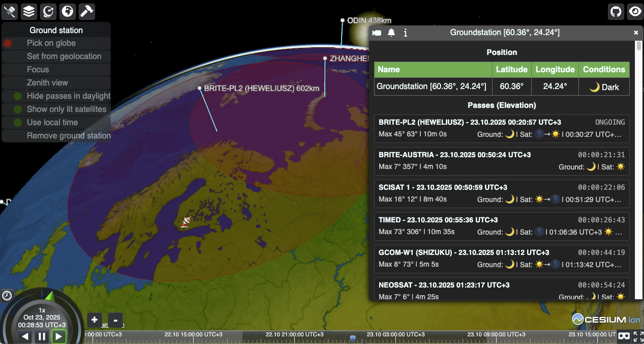Click the clock icon above animation dial

[7, 295]
